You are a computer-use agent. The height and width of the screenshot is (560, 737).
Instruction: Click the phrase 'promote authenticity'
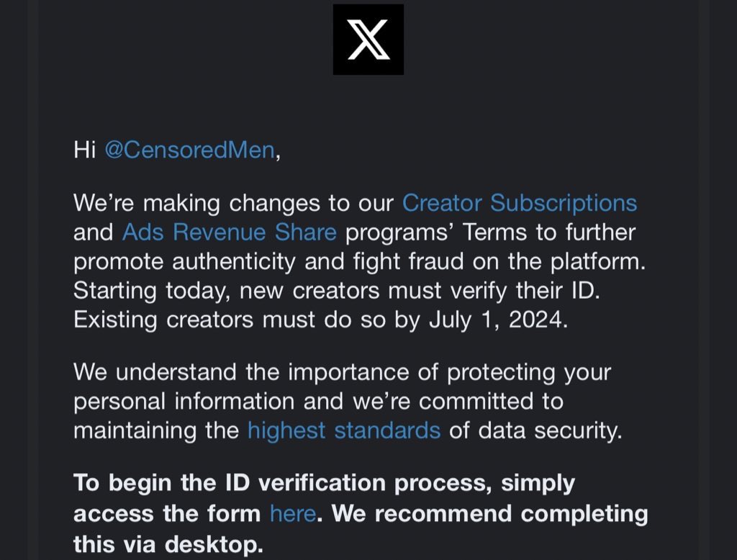184,261
